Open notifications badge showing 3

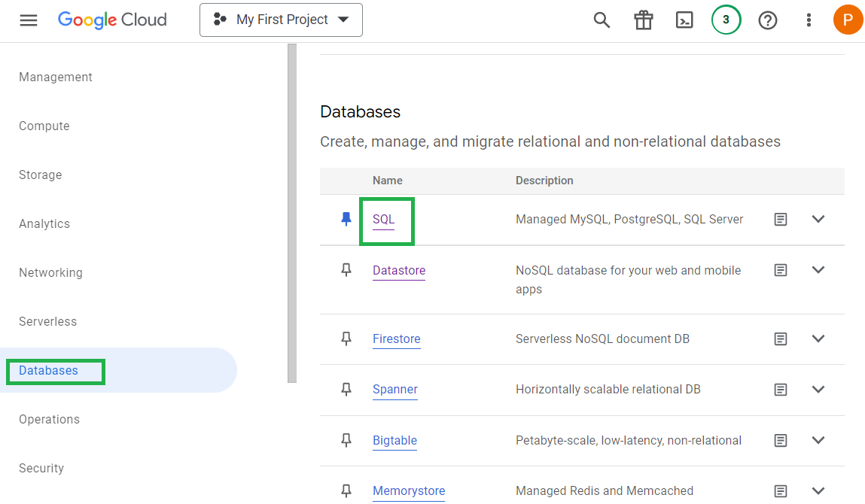tap(726, 20)
